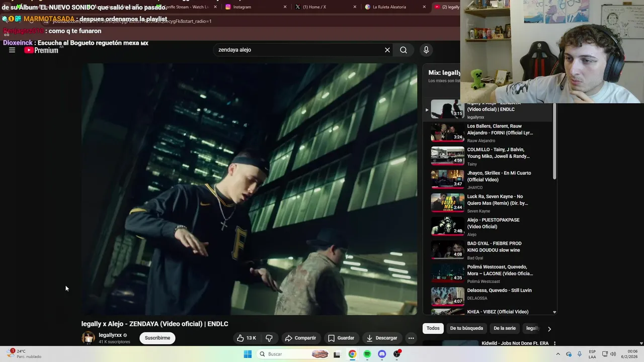Save the video with Guardar

(x=341, y=338)
